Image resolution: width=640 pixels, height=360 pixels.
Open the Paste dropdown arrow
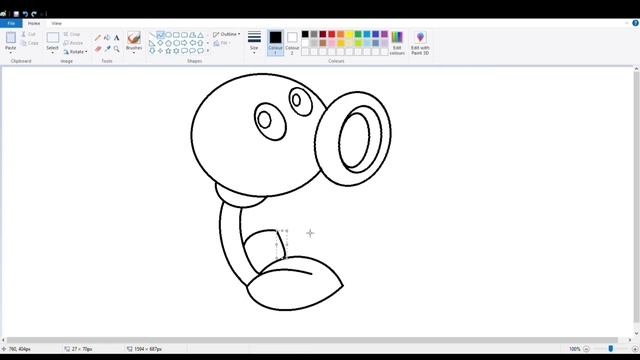pyautogui.click(x=11, y=53)
